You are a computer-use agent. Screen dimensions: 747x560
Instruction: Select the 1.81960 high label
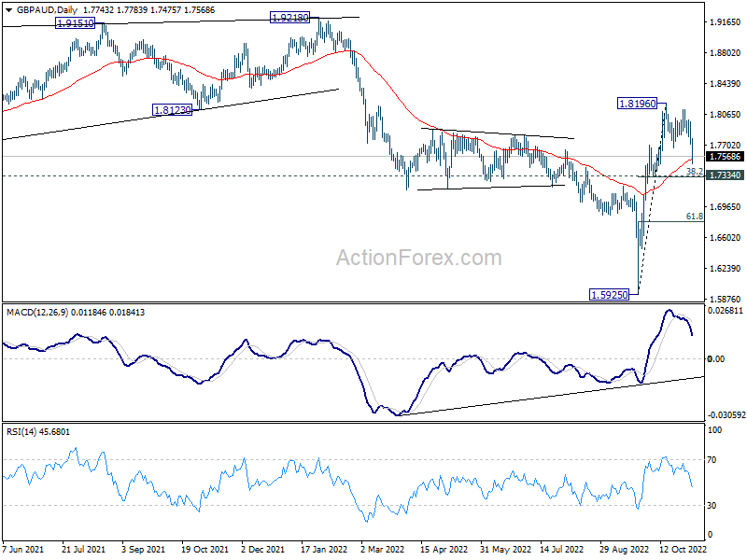point(637,103)
